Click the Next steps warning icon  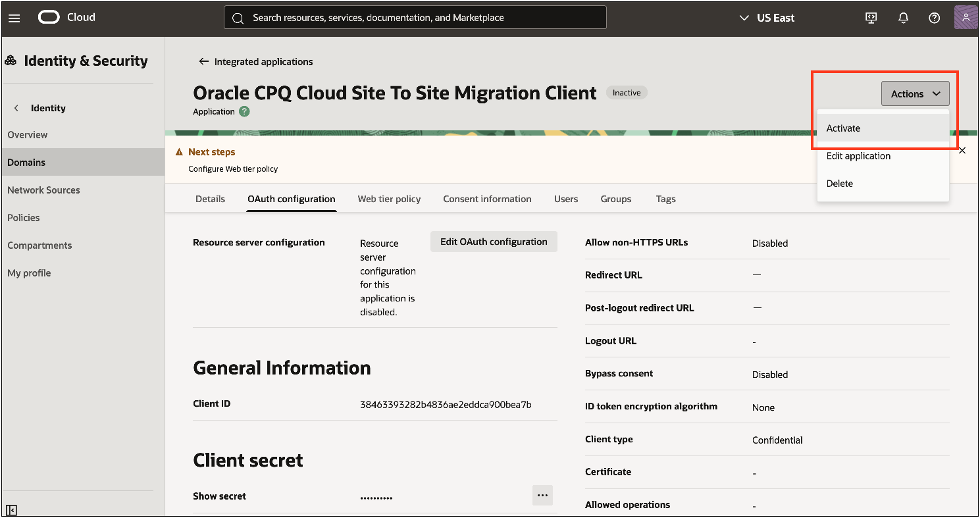pyautogui.click(x=179, y=152)
